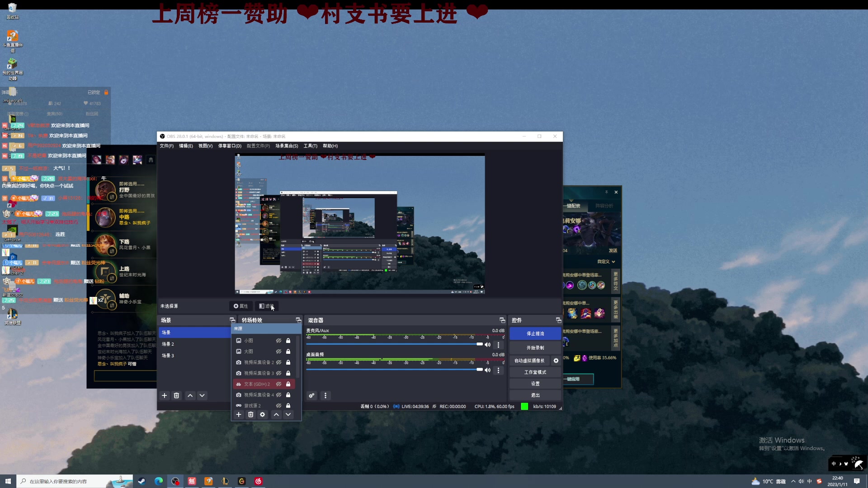Add a new source with plus icon

239,414
